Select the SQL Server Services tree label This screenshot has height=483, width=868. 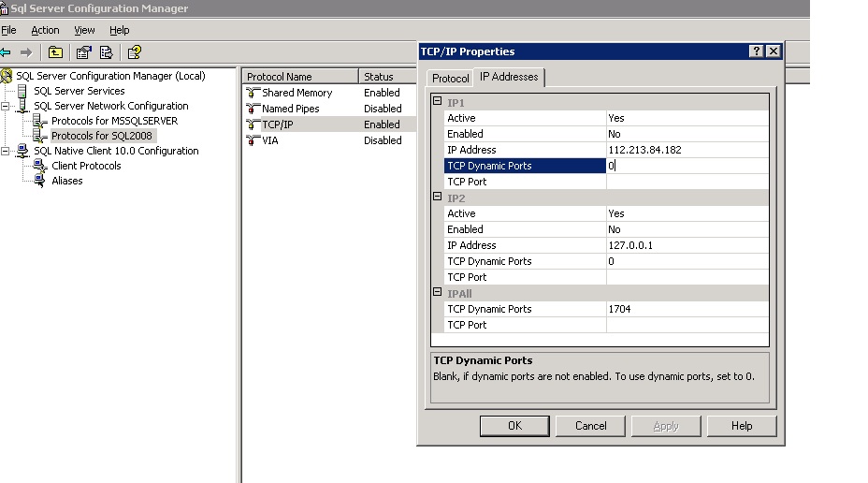point(80,91)
